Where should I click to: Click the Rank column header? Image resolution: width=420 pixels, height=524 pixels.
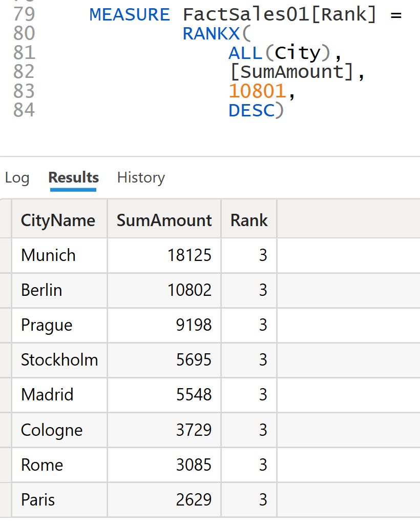coord(249,220)
